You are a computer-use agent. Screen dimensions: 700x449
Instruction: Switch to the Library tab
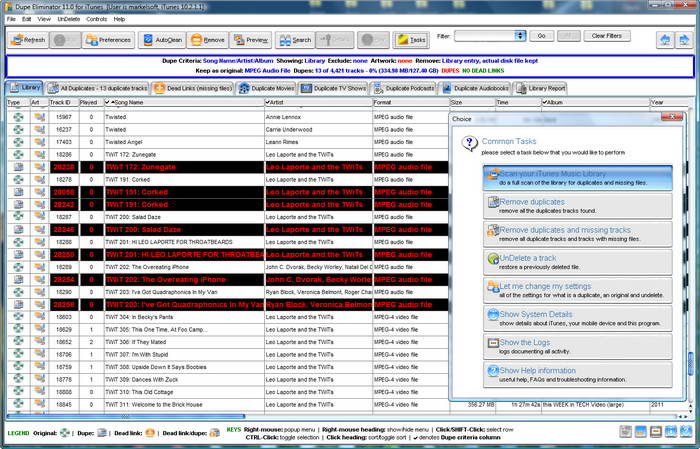coord(25,87)
